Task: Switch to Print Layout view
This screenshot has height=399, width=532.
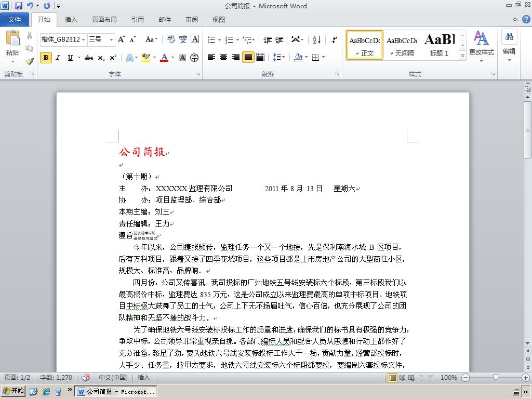Action: 393,378
